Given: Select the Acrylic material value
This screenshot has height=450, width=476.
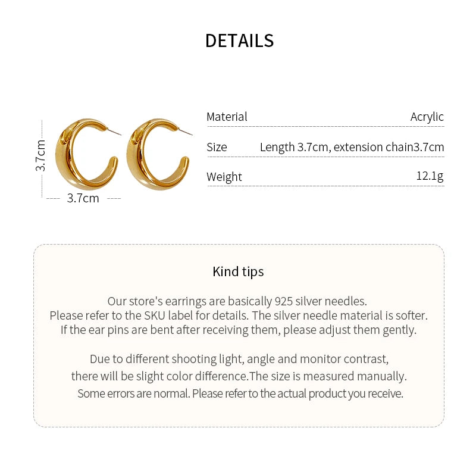Looking at the screenshot, I should click(x=427, y=117).
